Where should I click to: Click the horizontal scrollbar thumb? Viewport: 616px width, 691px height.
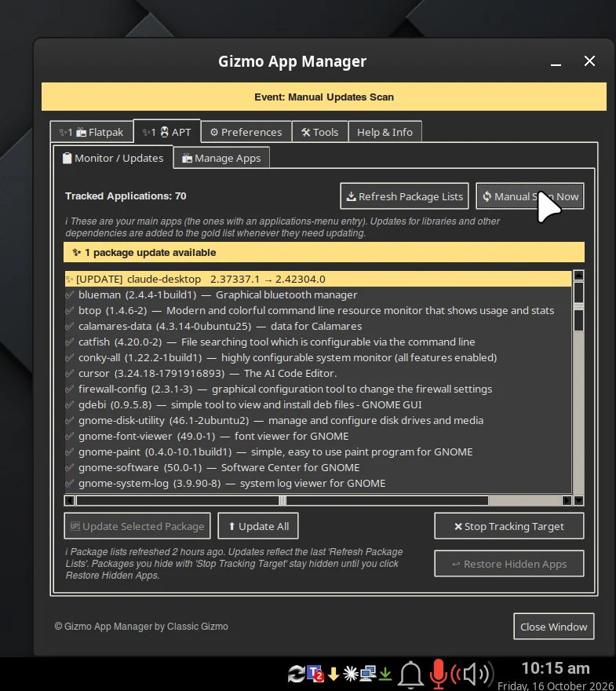click(282, 500)
